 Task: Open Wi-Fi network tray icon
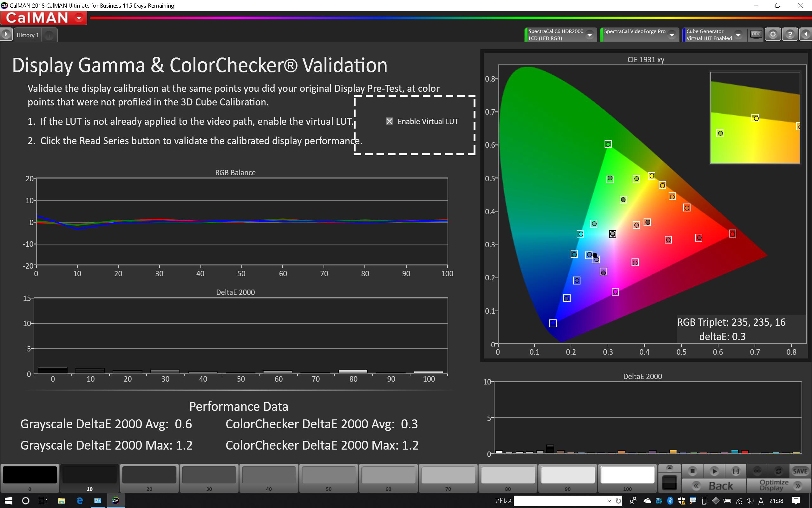point(739,501)
